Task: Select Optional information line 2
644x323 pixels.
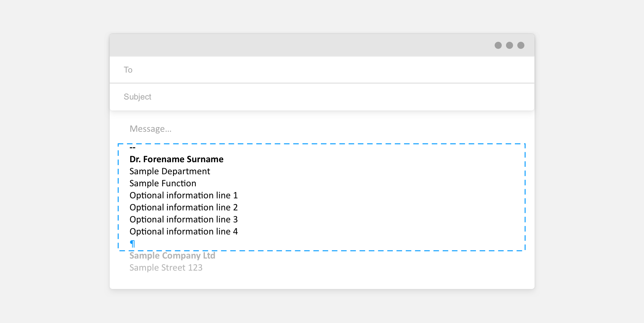Action: click(x=183, y=208)
